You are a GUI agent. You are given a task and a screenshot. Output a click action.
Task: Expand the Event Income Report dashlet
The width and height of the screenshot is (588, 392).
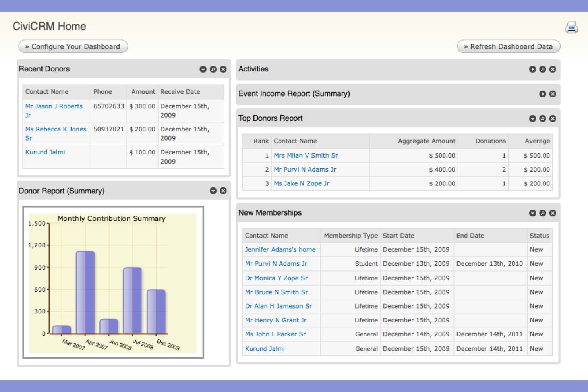543,94
